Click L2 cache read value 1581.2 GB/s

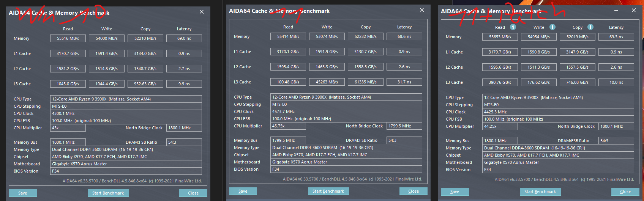[68, 69]
